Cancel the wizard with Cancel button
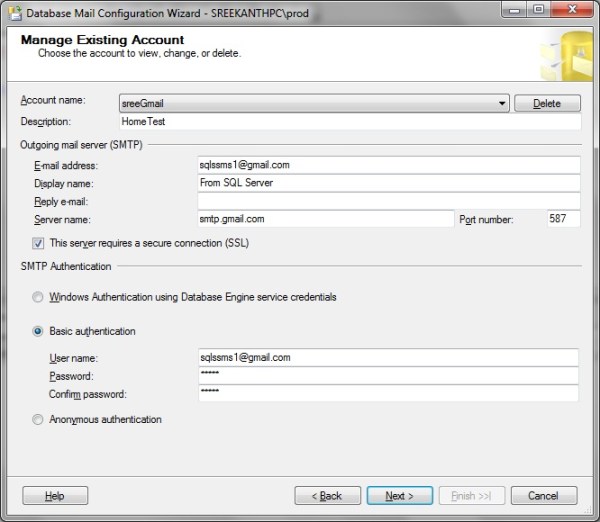600x522 pixels. (x=543, y=496)
